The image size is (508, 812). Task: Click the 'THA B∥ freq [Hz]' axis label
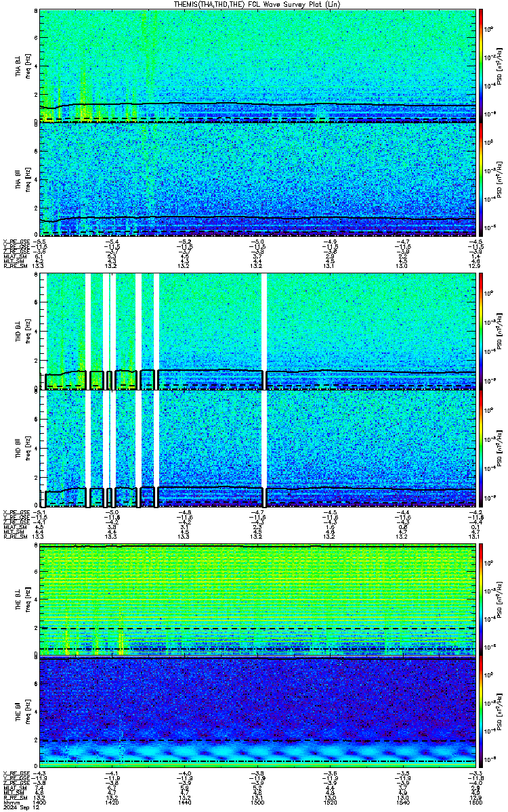point(24,179)
